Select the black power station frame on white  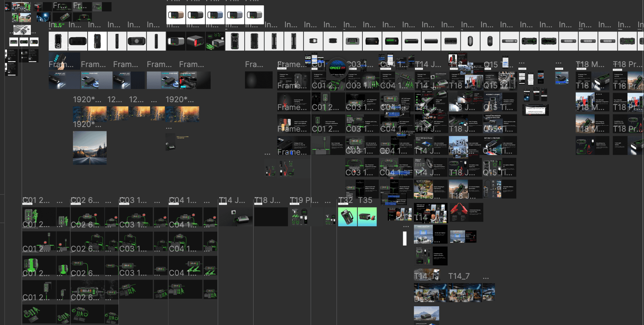point(195,15)
